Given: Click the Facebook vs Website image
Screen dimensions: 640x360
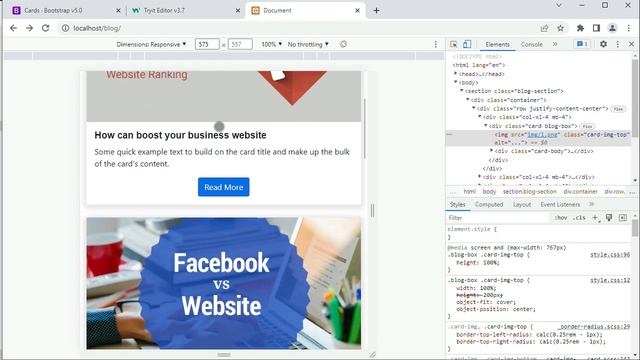Looking at the screenshot, I should [x=224, y=283].
